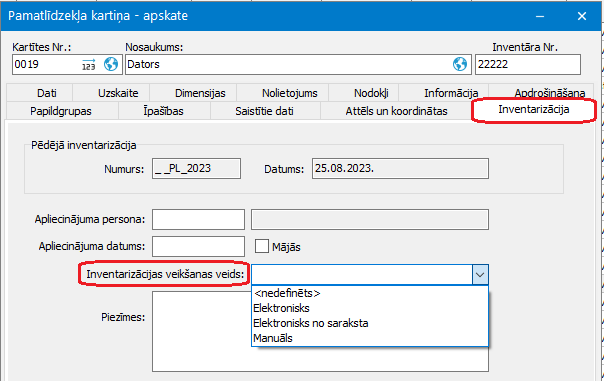Click the Datums field showing 25.08.2023.
Image resolution: width=604 pixels, height=381 pixels.
(400, 168)
